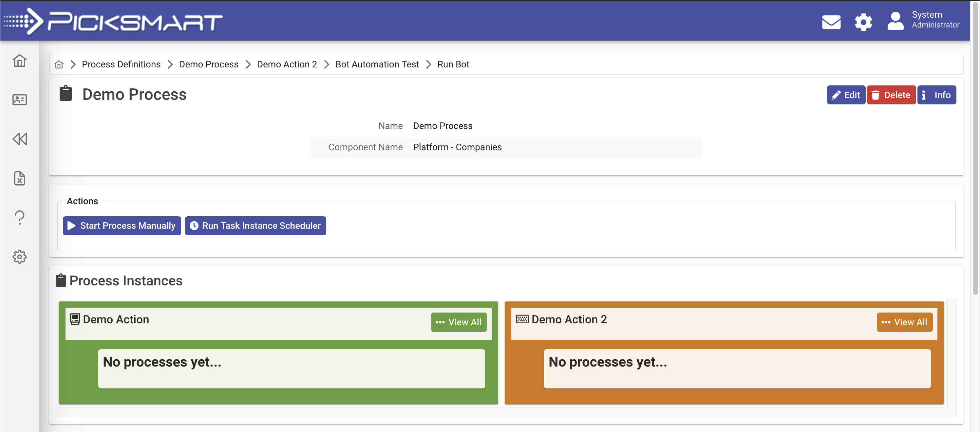
Task: Open the Info button
Action: [x=936, y=95]
